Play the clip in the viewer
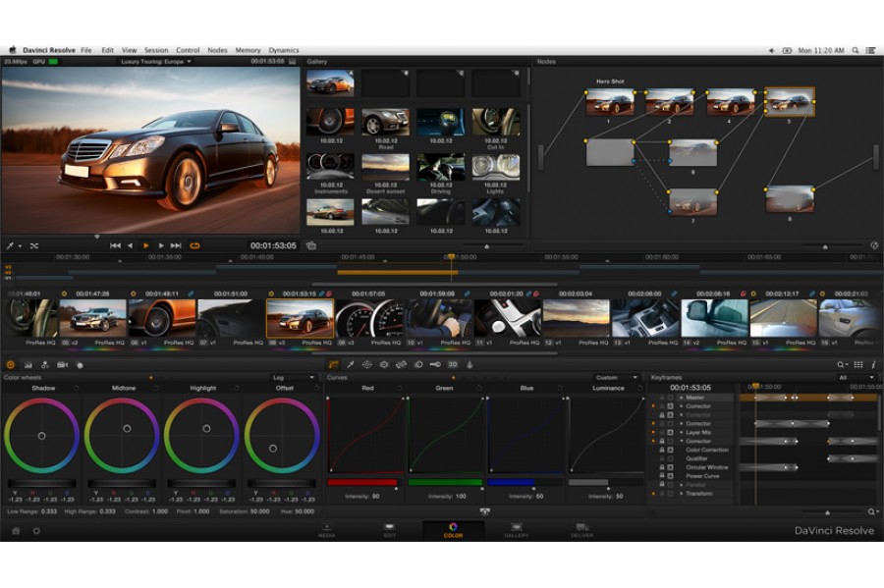Image resolution: width=884 pixels, height=588 pixels. coord(146,245)
